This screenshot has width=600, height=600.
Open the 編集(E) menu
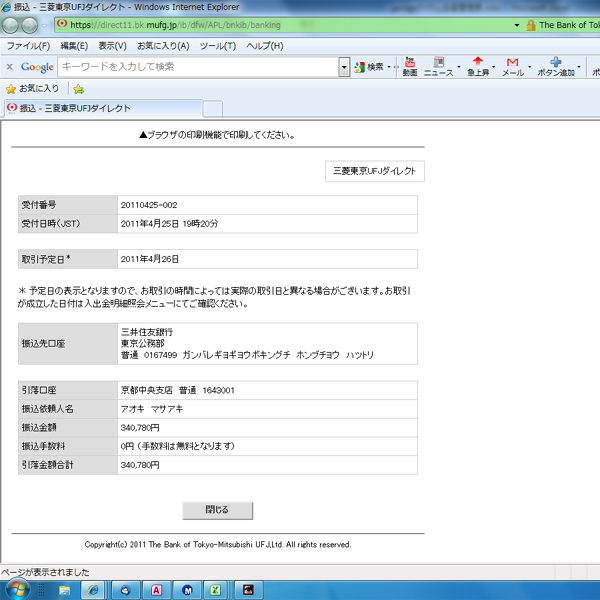coord(74,46)
